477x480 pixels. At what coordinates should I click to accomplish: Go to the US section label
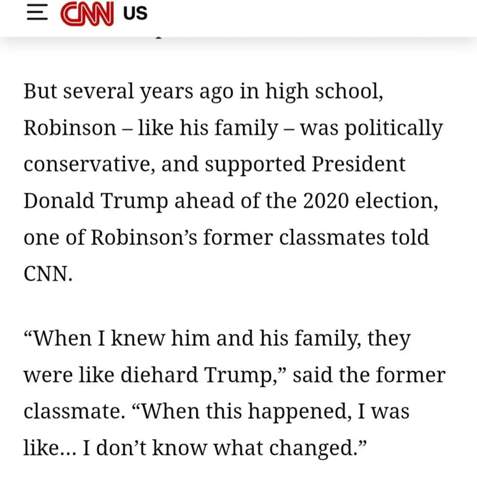pyautogui.click(x=135, y=13)
